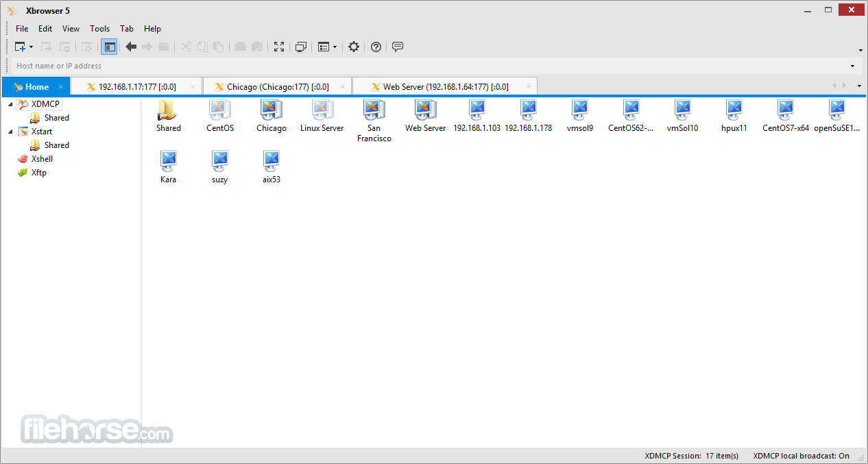The height and width of the screenshot is (464, 868).
Task: Click the Paste toolbar icon
Action: (219, 47)
